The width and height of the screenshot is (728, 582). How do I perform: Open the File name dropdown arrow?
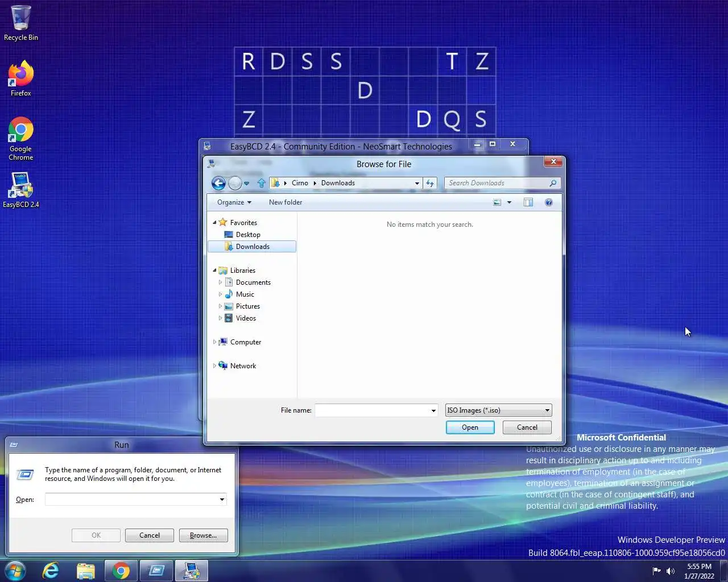433,410
